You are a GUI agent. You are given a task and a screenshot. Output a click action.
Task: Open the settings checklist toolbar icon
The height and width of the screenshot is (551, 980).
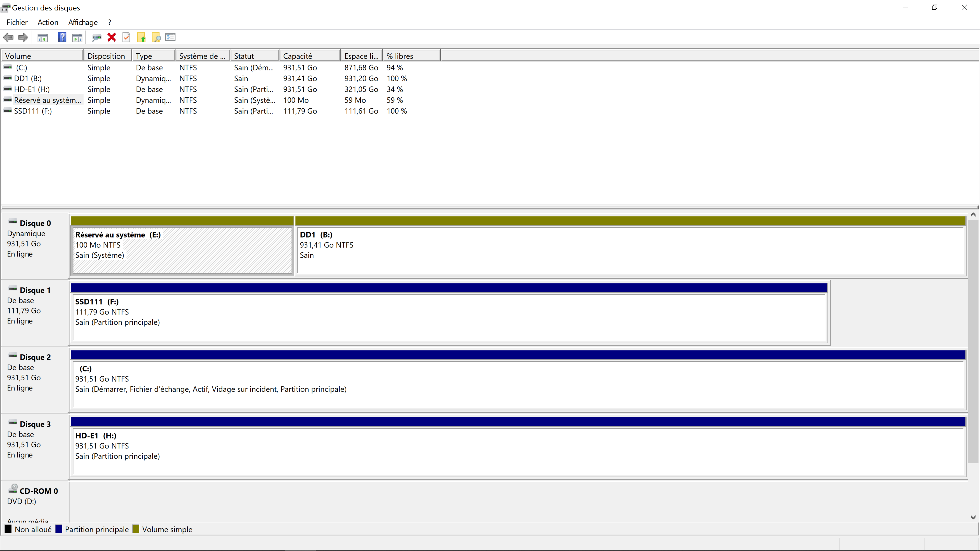tap(170, 37)
